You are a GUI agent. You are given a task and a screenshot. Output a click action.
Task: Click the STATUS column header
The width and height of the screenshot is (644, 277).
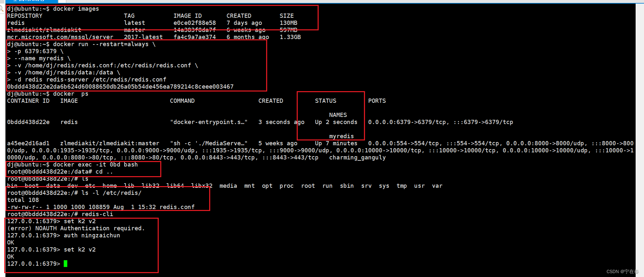coord(326,101)
